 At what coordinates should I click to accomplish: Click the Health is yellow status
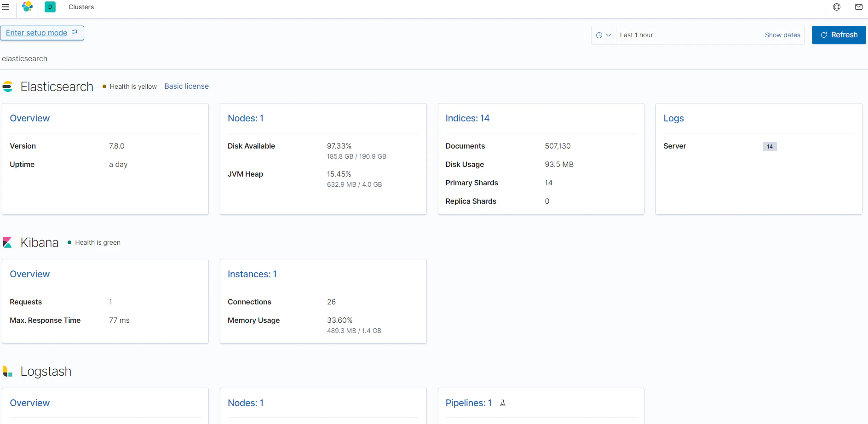(x=130, y=86)
